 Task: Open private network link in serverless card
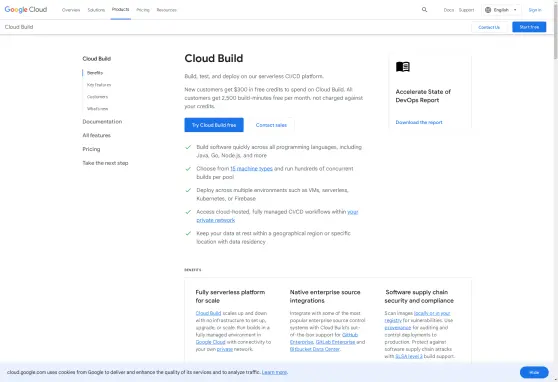click(225, 349)
